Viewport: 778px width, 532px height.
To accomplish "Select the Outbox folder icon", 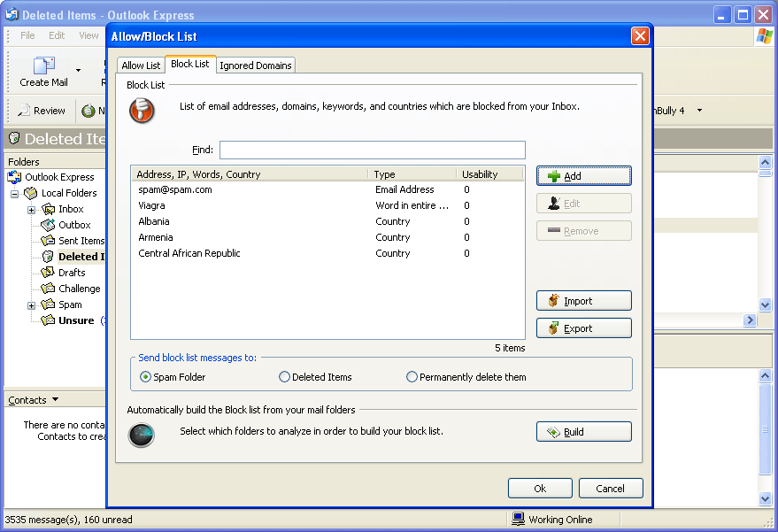I will tap(48, 225).
